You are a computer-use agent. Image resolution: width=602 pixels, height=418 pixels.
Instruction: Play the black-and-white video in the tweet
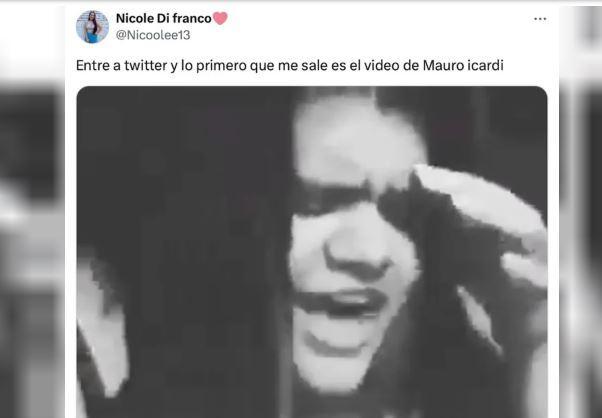(312, 252)
